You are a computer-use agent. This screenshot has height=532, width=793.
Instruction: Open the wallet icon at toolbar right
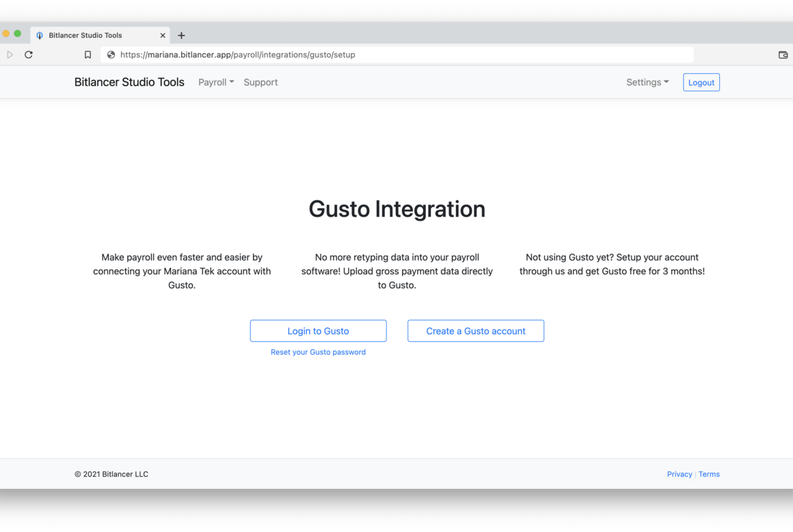click(783, 55)
